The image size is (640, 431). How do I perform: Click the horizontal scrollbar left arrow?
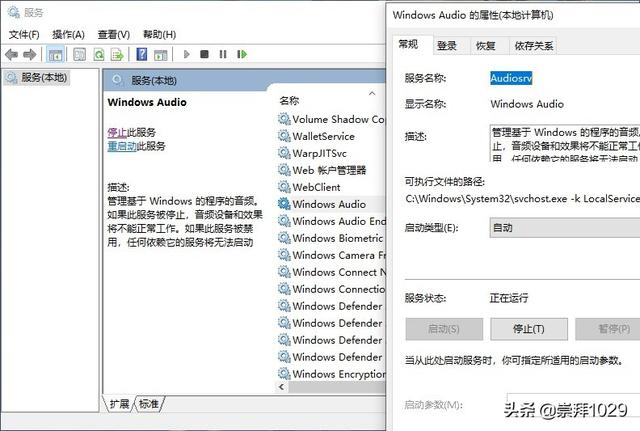coord(281,387)
